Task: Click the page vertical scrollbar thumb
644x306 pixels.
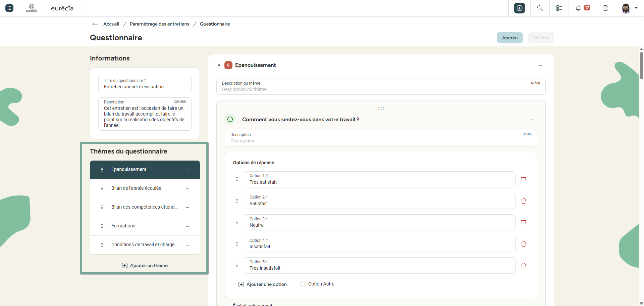Action: [x=641, y=65]
